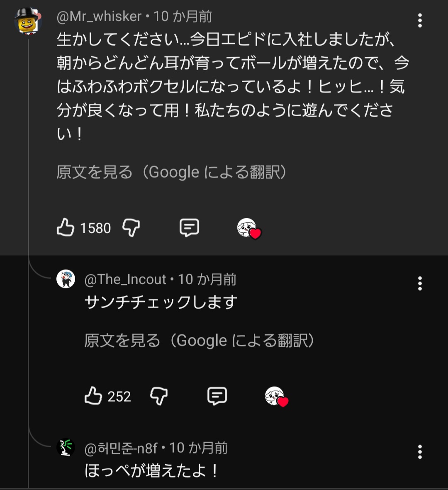This screenshot has width=448, height=490.
Task: Open the @허민준-n8f channel name
Action: pos(121,448)
